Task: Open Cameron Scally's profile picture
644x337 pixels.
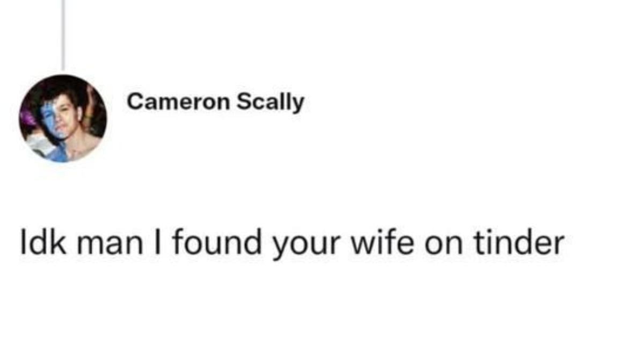Action: (63, 118)
